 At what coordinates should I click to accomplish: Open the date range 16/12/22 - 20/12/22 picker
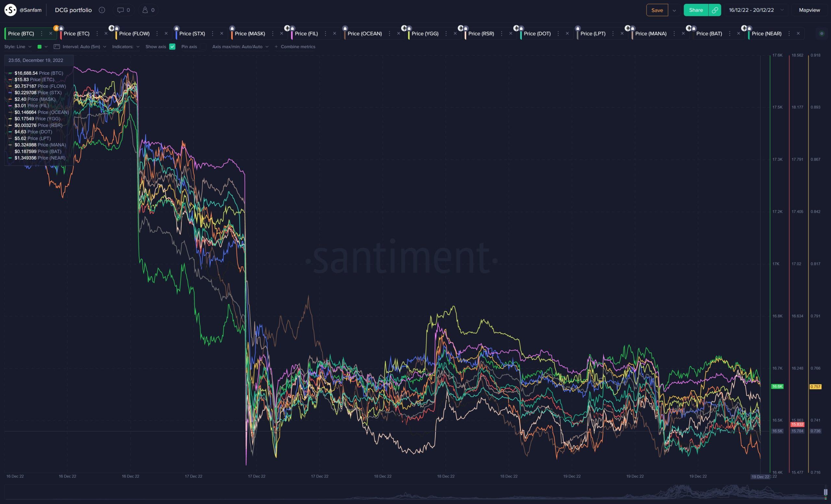(x=755, y=10)
